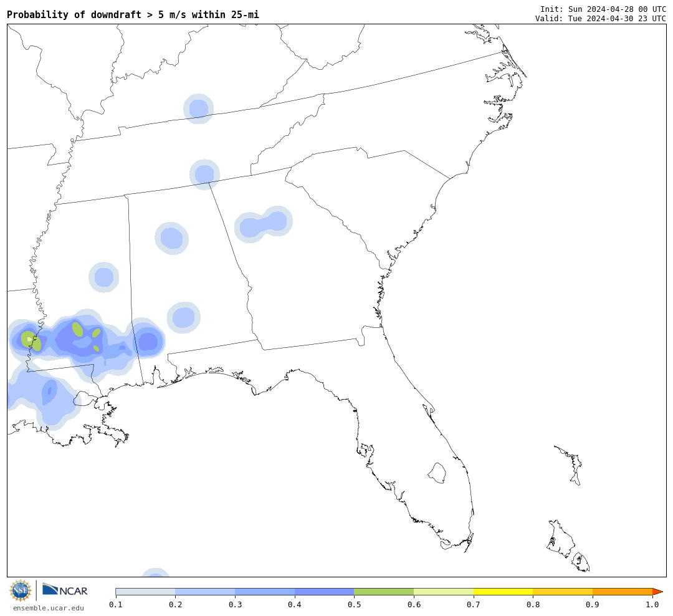Click the 0.5–0.6 green colorbar segment

click(384, 592)
